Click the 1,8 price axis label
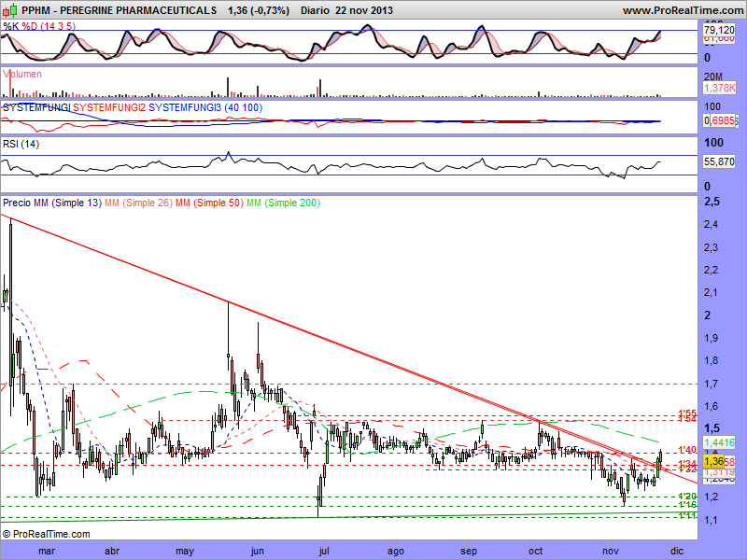This screenshot has height=560, width=747. (712, 360)
